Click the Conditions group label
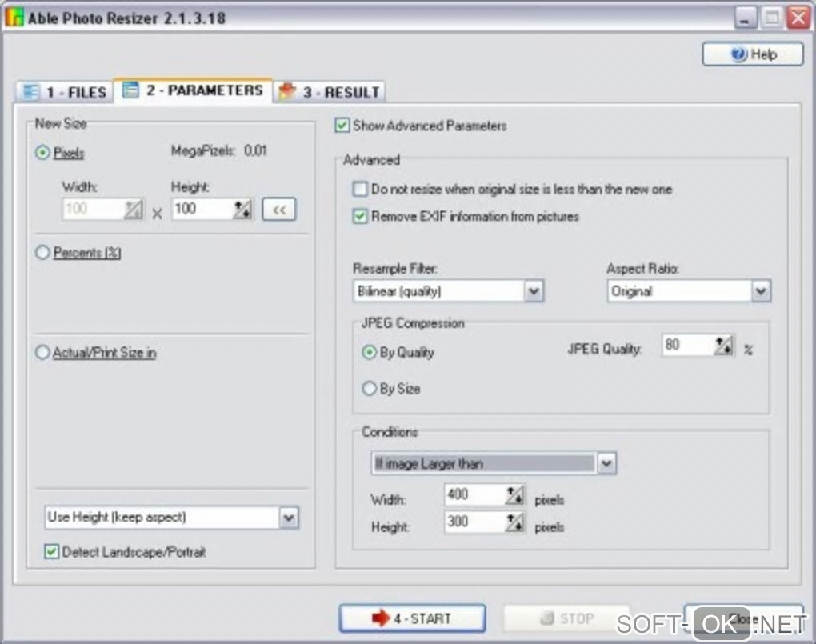Image resolution: width=816 pixels, height=644 pixels. coord(390,431)
